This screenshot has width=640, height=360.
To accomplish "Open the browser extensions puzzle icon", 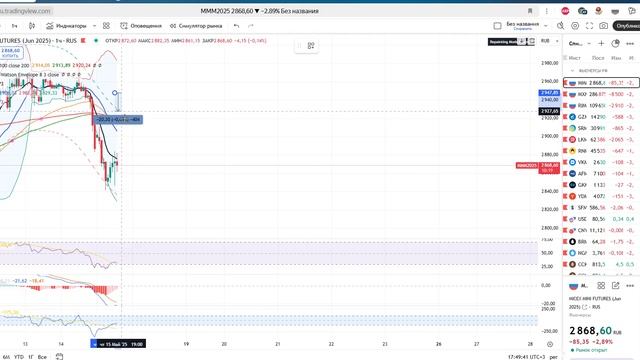I will [632, 11].
